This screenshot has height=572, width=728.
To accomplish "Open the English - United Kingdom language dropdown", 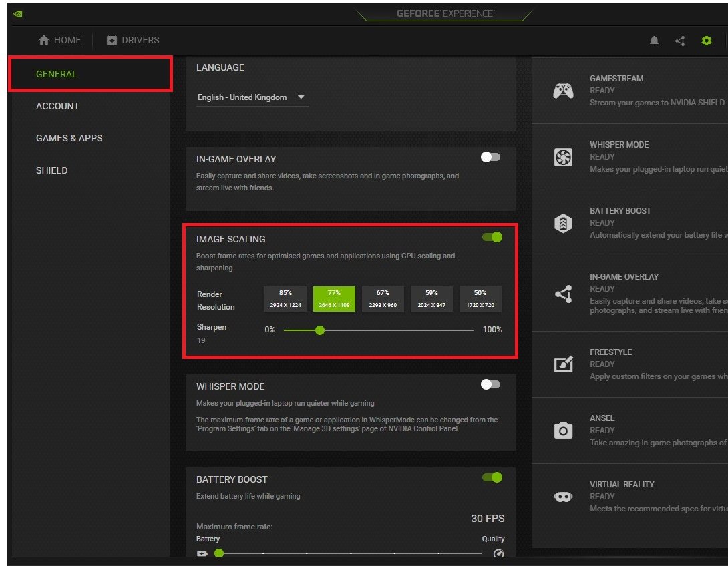I will 252,97.
